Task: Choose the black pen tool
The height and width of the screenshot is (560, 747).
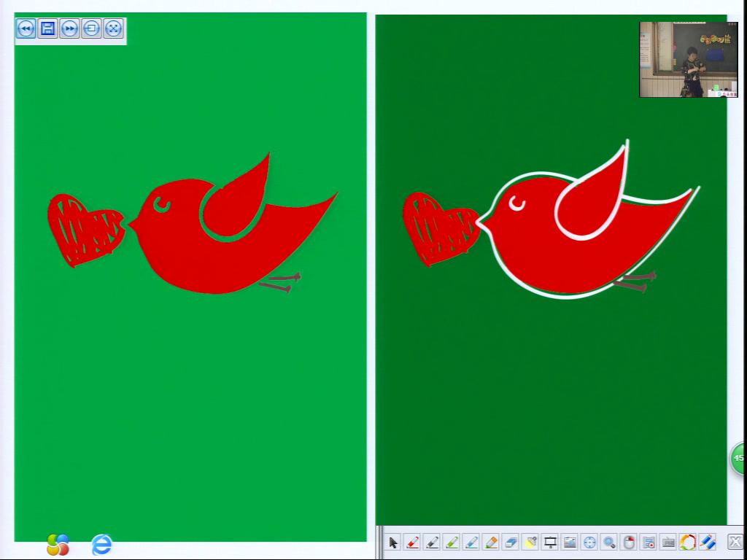Action: [432, 542]
